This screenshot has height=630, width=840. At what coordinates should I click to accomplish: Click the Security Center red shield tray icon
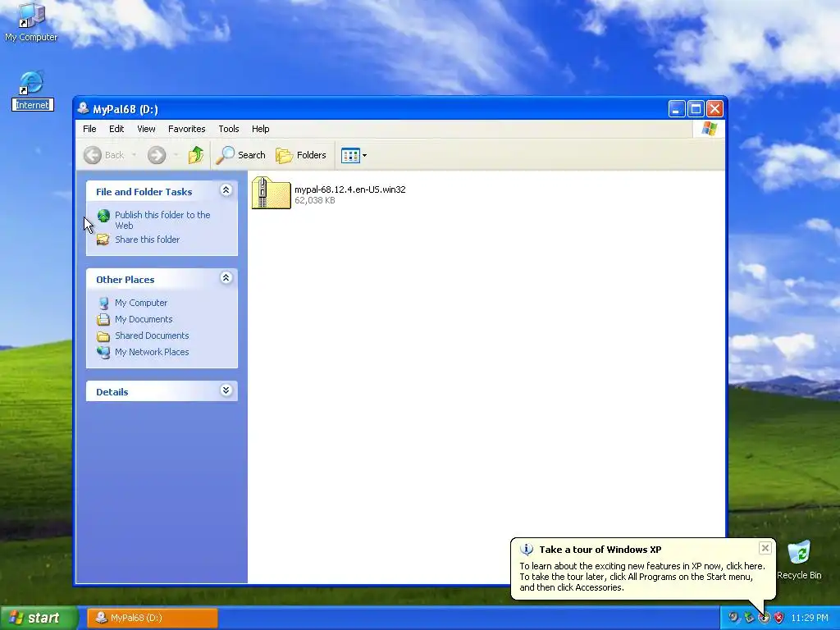point(779,618)
